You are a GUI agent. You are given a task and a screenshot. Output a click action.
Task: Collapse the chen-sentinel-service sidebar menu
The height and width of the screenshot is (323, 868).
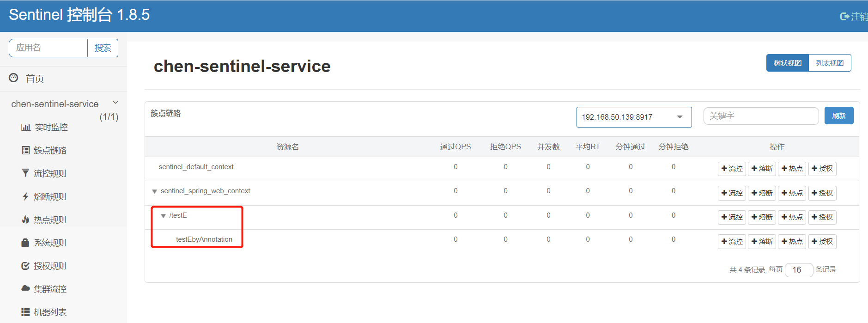pos(115,103)
